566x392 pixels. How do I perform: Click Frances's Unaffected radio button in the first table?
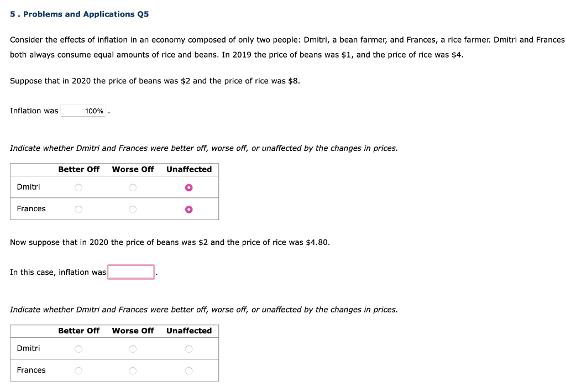(188, 208)
